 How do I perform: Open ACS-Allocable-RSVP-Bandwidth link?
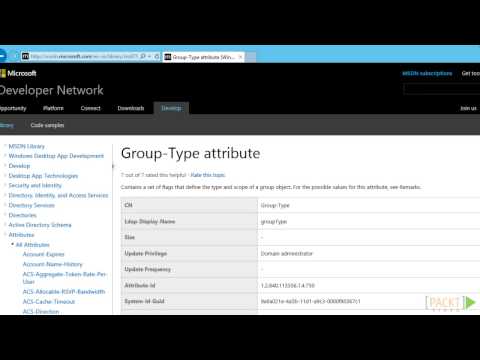[x=64, y=292]
